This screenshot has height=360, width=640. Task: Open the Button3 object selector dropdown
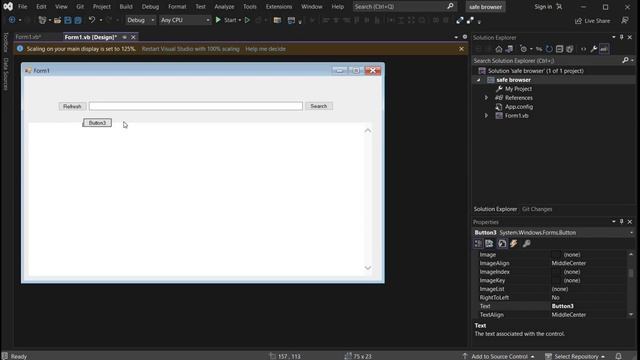631,233
